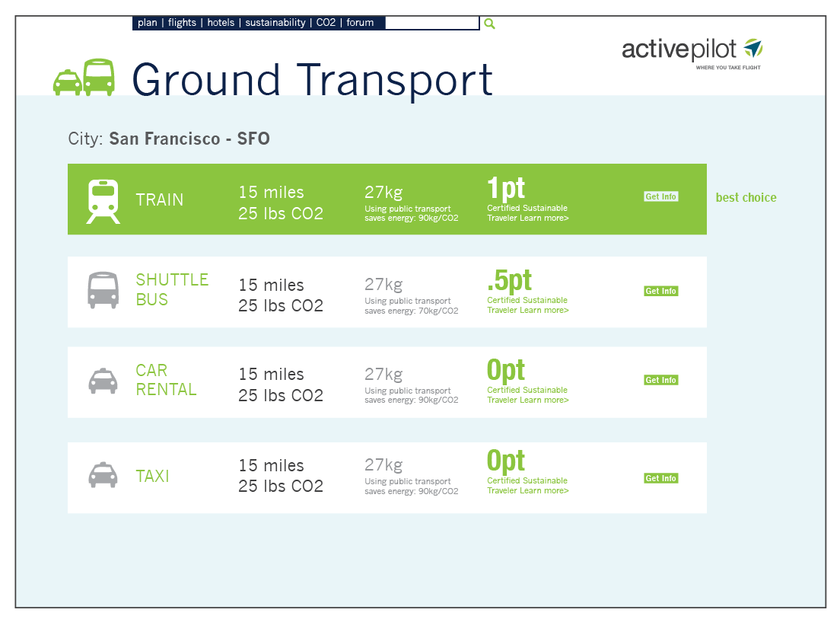The width and height of the screenshot is (840, 619).
Task: Open the plan menu item
Action: pos(148,23)
